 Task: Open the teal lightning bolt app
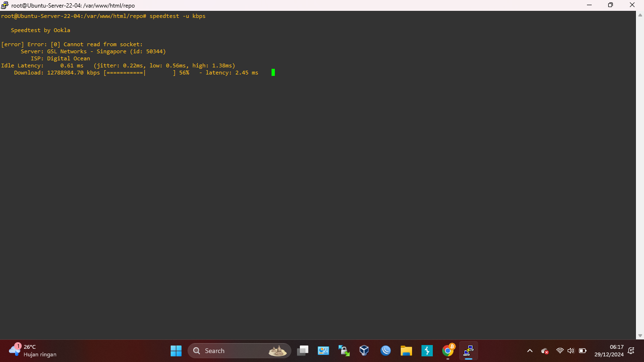[427, 351]
